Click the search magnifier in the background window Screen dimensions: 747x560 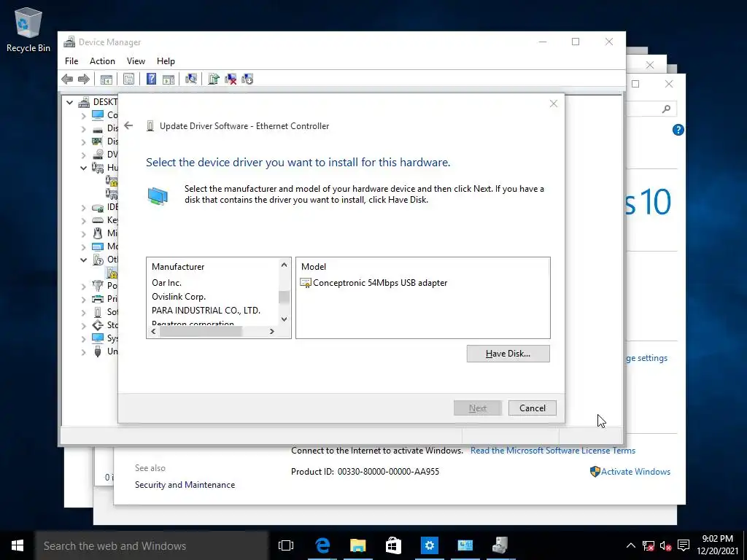(667, 109)
